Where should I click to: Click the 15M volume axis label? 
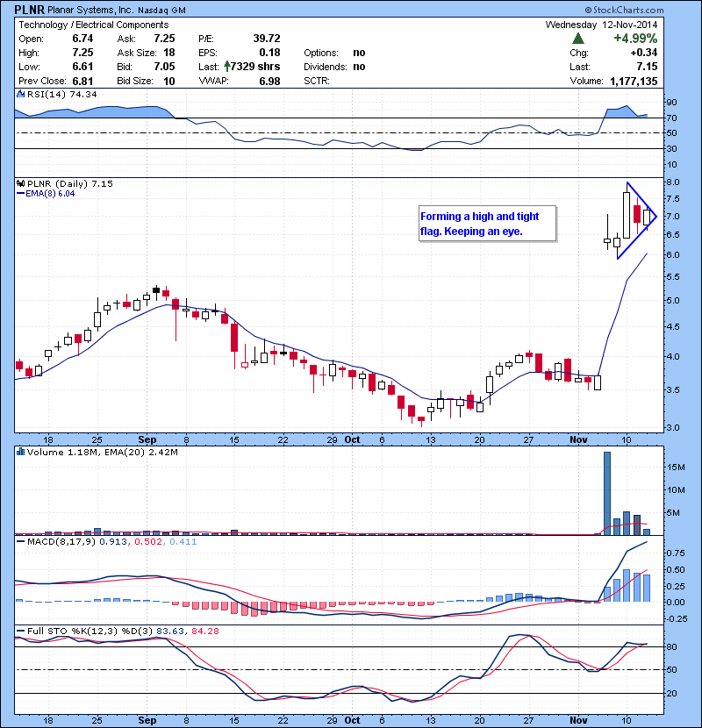point(676,467)
